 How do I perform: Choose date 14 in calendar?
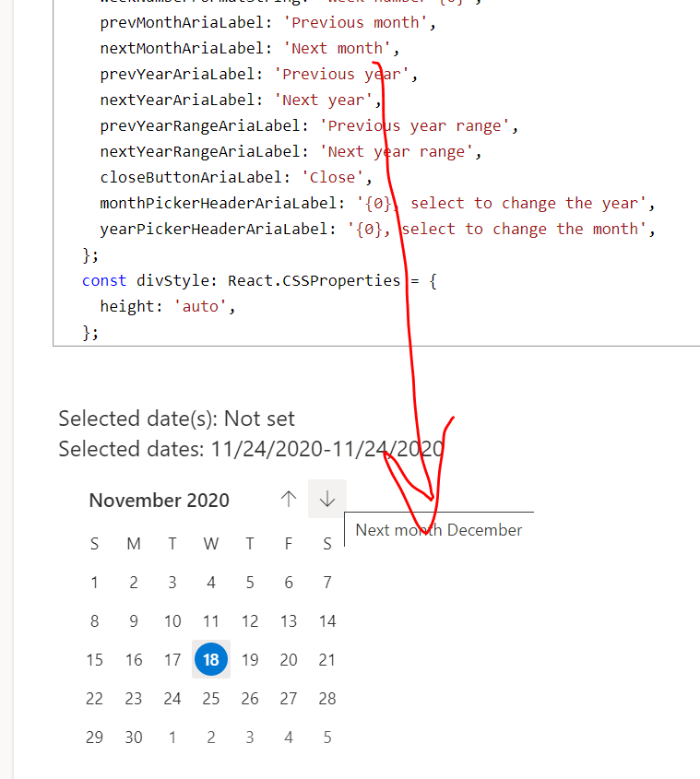pos(327,621)
